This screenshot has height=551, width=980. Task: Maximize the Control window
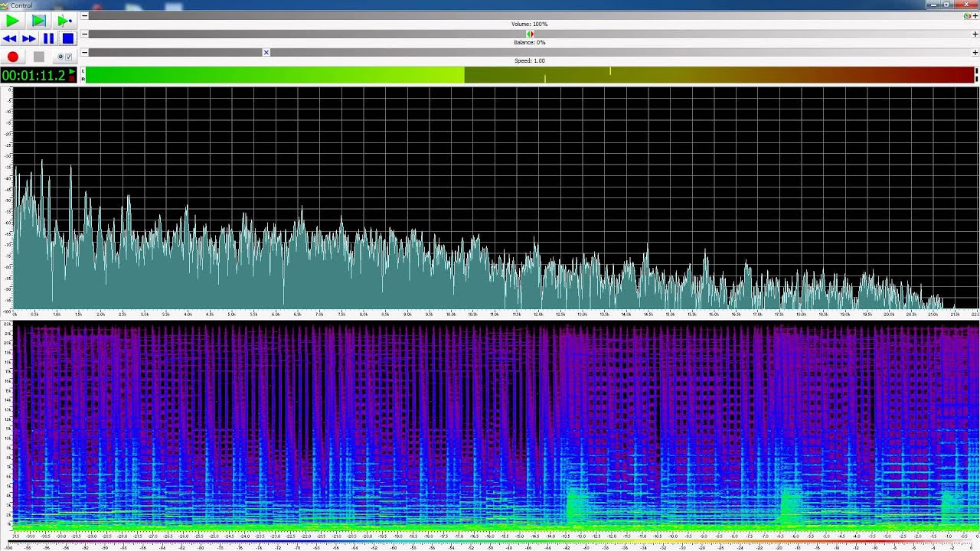click(x=947, y=5)
